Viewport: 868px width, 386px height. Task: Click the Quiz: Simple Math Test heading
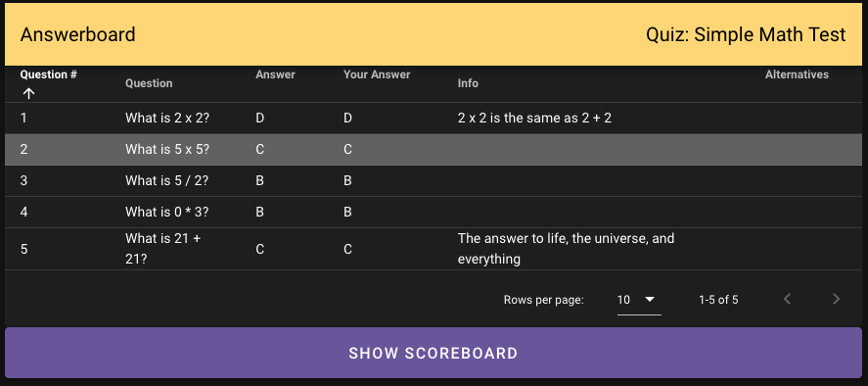point(746,34)
